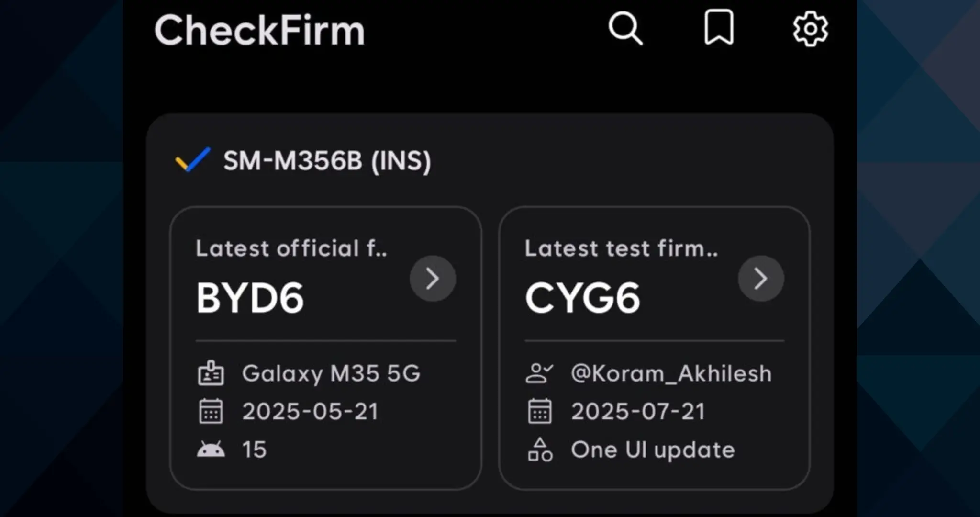Select the SM-M356B (INS) device title

tap(327, 160)
